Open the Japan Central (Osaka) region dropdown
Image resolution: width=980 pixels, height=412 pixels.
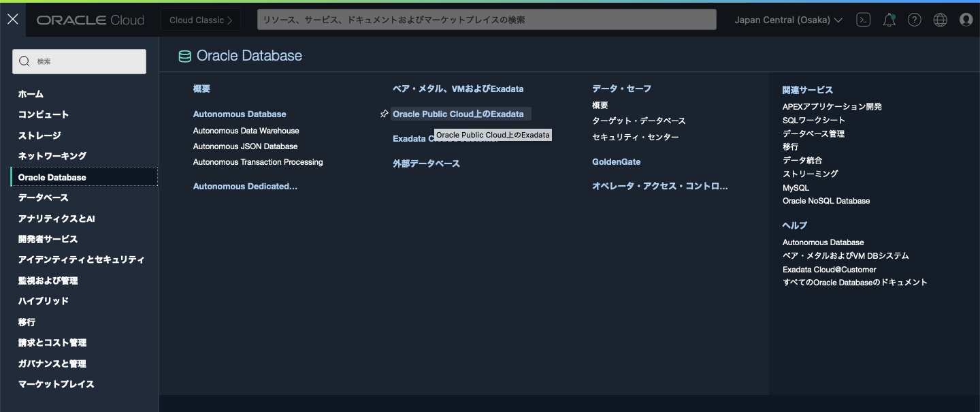coord(787,20)
